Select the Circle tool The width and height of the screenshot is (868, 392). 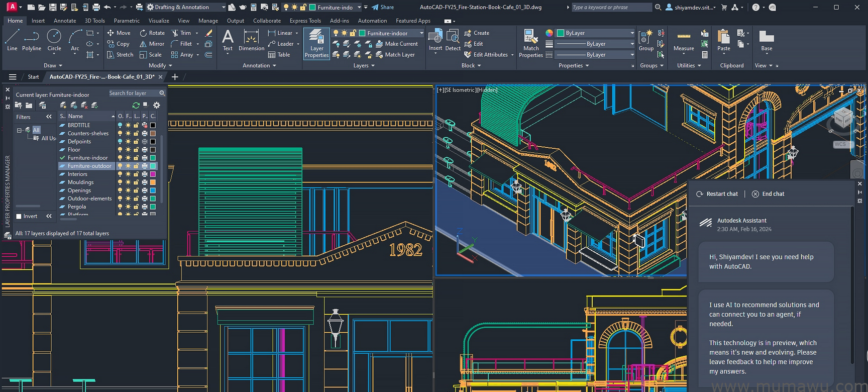(x=54, y=40)
